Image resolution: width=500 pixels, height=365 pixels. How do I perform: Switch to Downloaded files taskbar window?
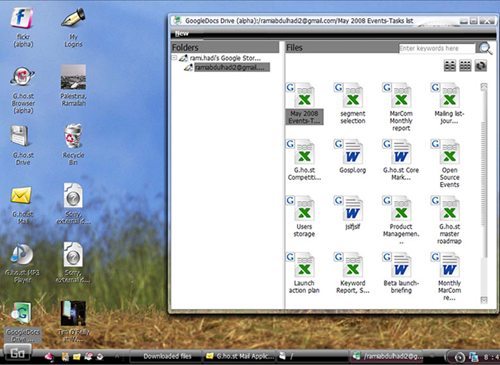coord(167,356)
